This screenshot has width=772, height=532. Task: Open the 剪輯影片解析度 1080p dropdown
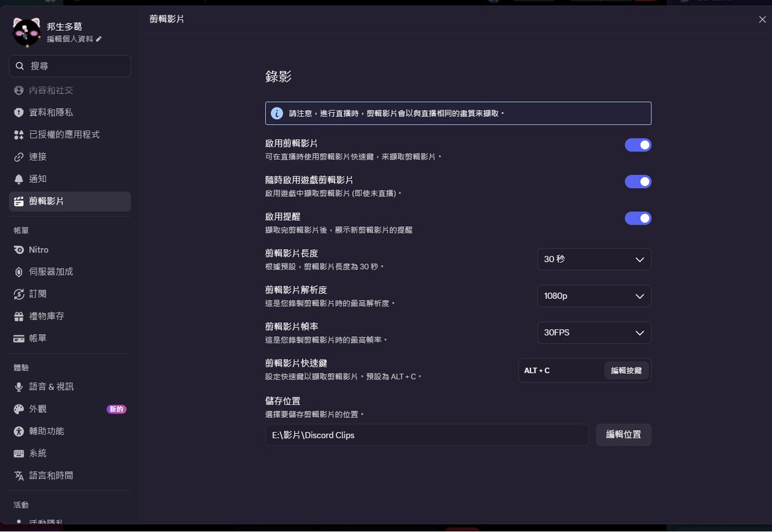pos(594,296)
